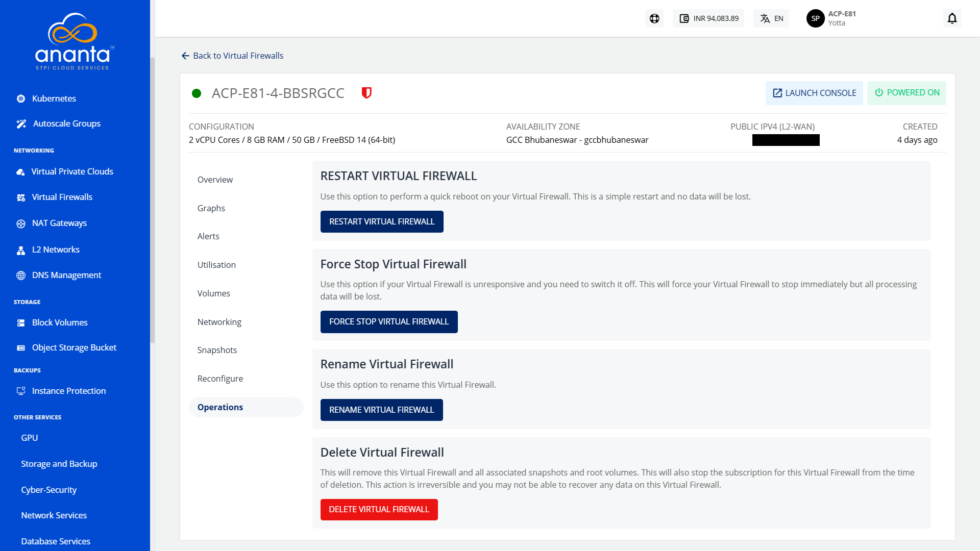The image size is (980, 551).
Task: Click the wallet balance INR 94,083.89
Action: [x=708, y=18]
